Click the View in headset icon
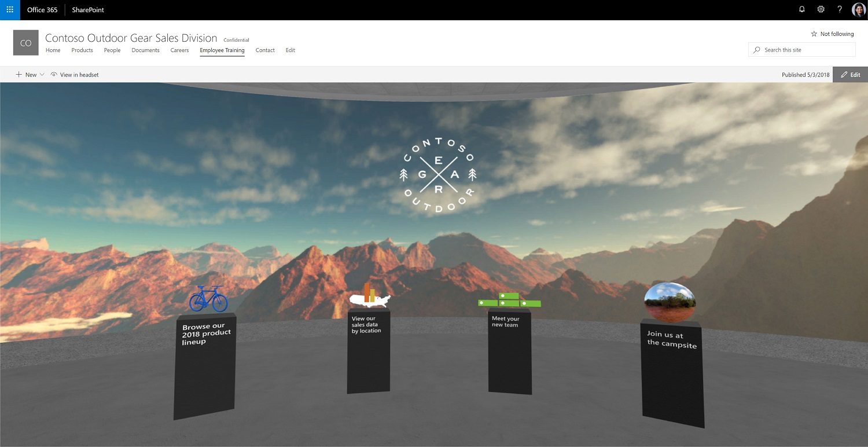 [53, 74]
